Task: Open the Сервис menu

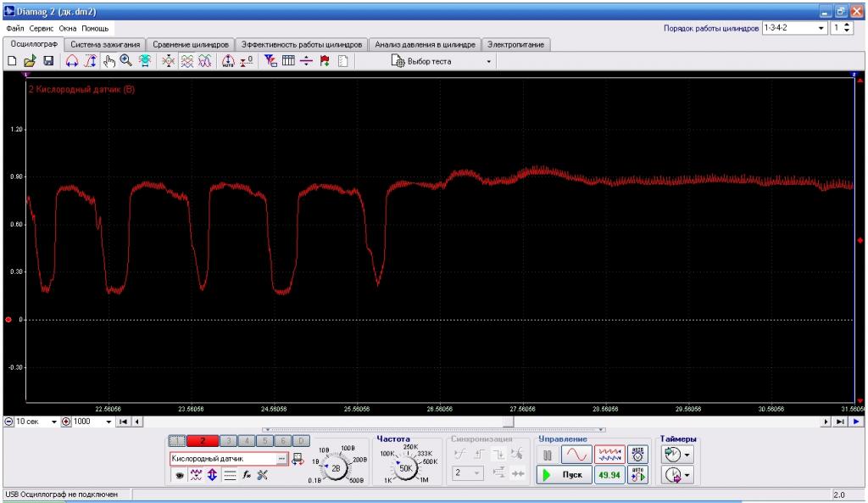Action: pos(42,28)
